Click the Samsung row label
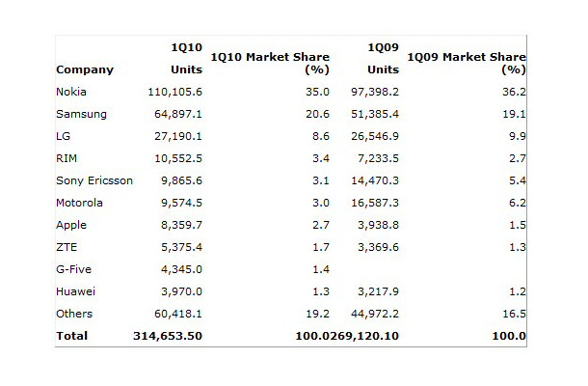This screenshot has width=588, height=386. pyautogui.click(x=81, y=114)
